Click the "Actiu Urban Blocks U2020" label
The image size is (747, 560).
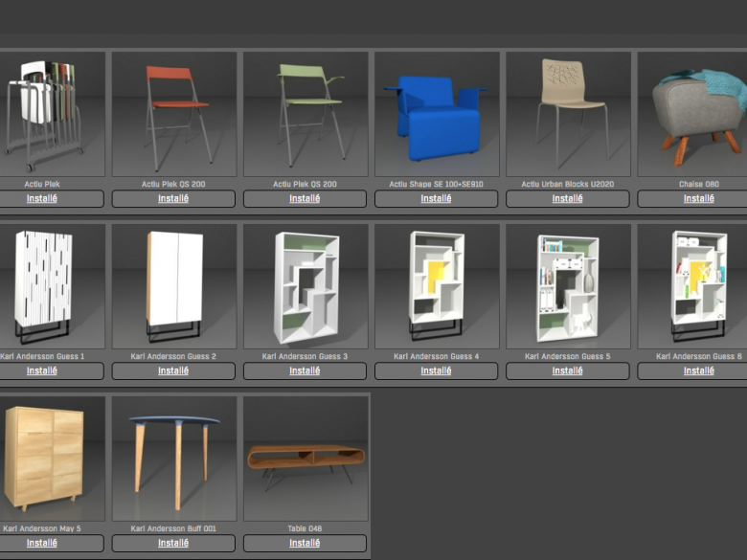click(x=567, y=184)
